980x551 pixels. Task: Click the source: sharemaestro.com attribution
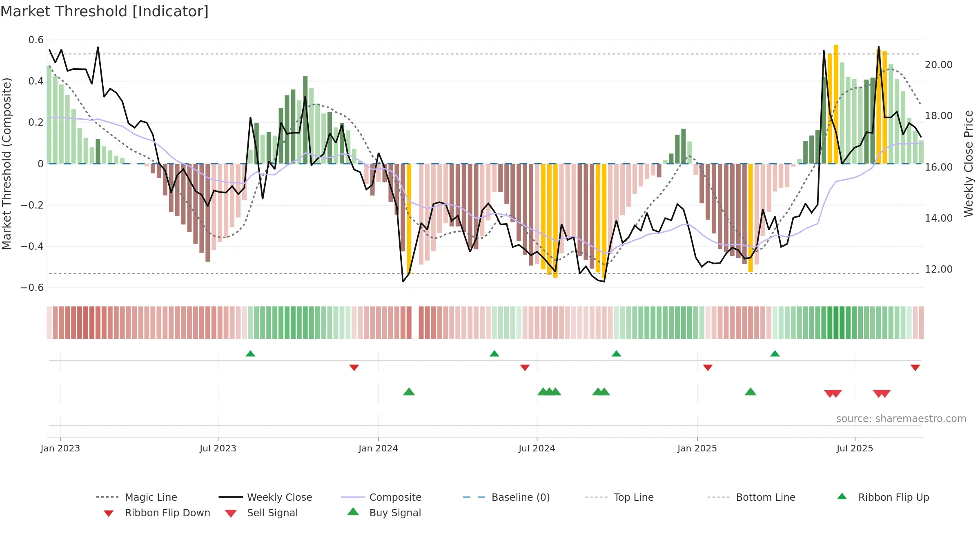901,418
